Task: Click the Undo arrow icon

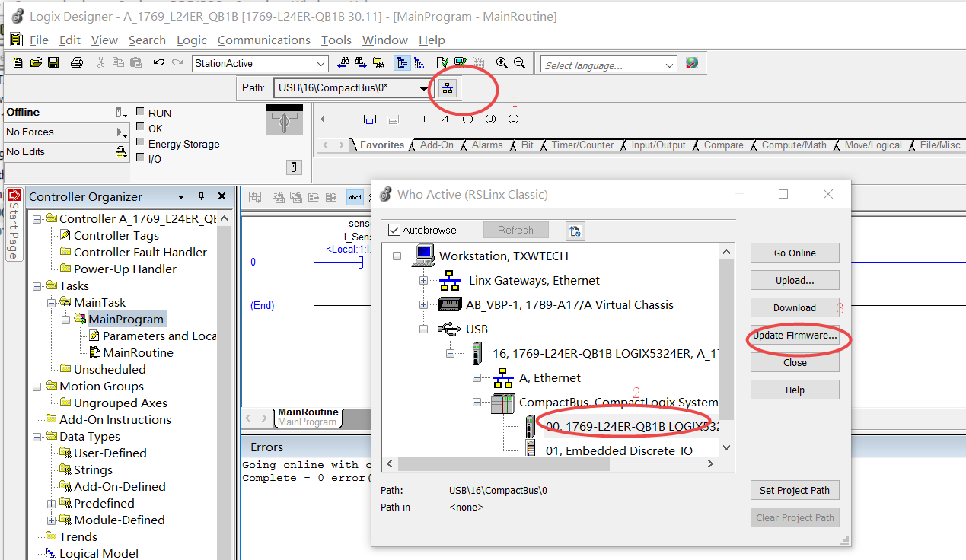Action: point(159,63)
